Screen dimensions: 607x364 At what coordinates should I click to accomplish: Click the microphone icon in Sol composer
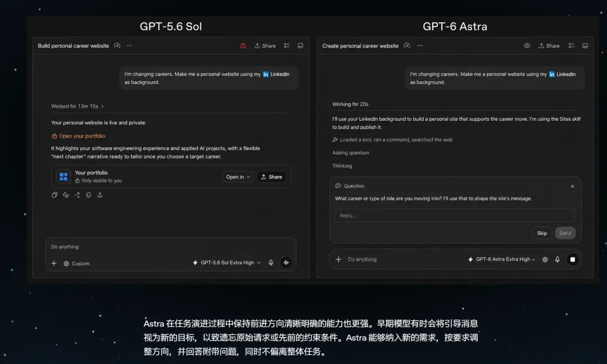click(x=271, y=263)
